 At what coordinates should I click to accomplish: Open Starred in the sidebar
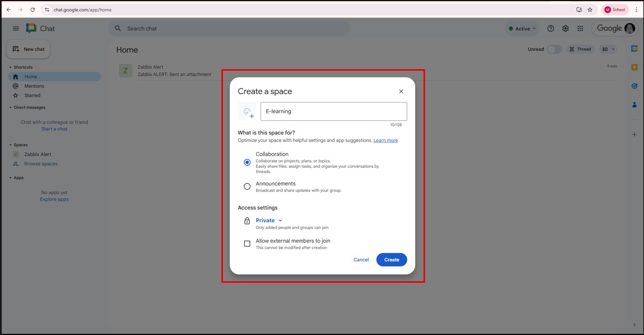(32, 96)
